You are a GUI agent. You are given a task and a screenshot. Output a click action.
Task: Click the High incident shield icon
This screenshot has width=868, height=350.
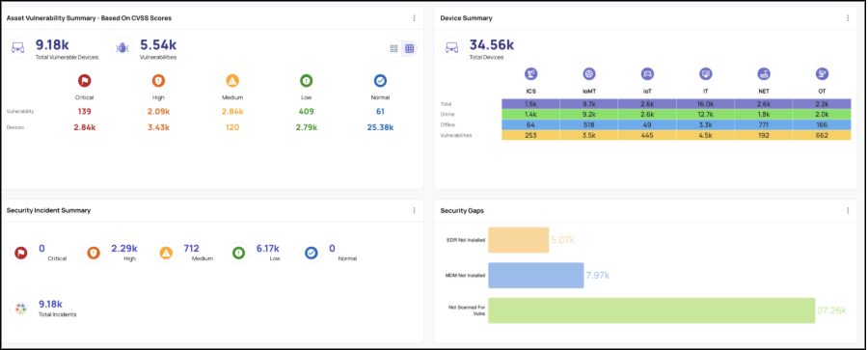coord(94,253)
